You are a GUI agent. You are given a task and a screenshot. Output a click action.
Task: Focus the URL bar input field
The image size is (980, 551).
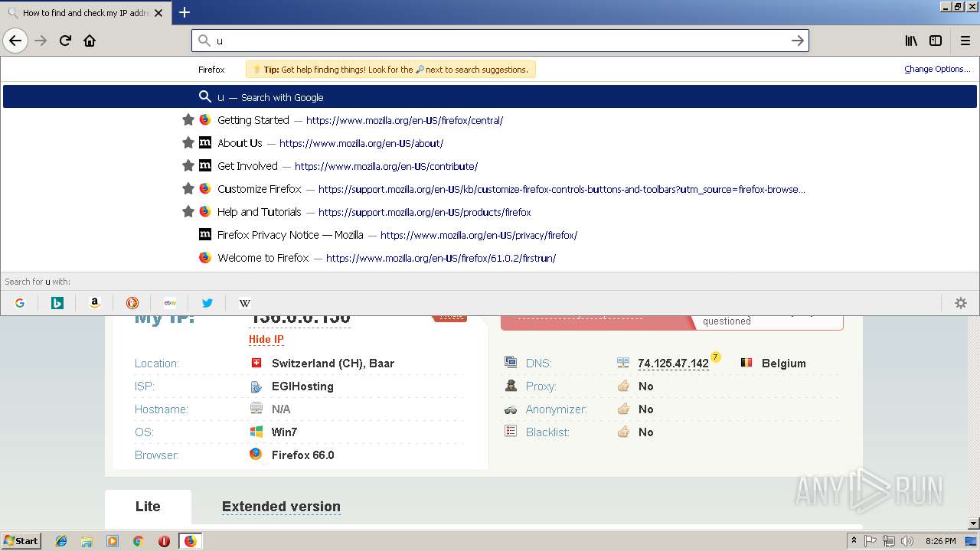point(501,41)
